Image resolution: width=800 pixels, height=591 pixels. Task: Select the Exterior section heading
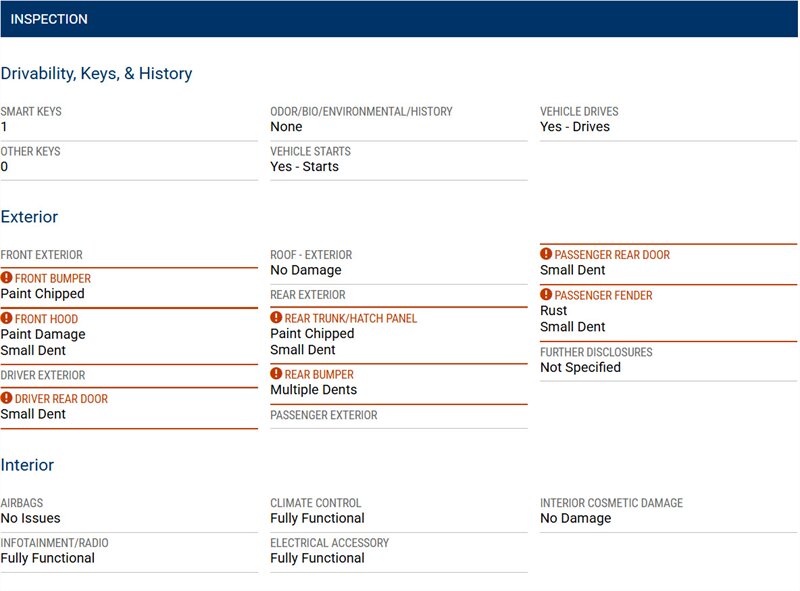tap(29, 217)
